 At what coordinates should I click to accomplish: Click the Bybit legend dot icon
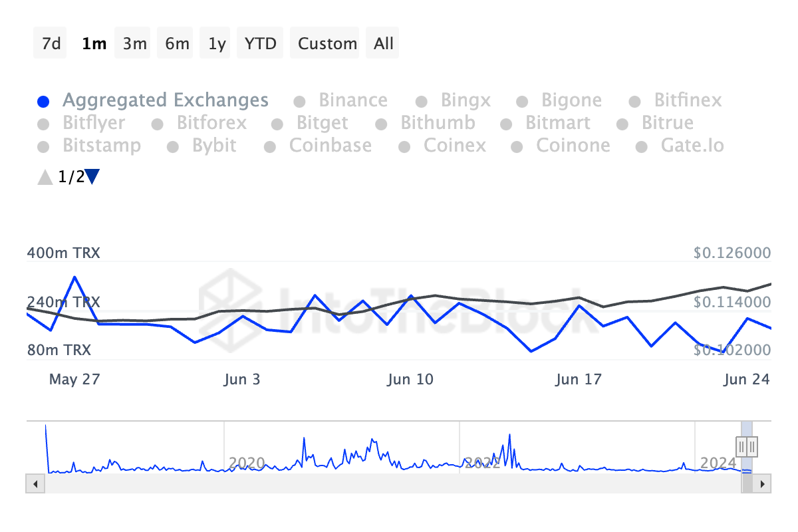click(x=173, y=147)
